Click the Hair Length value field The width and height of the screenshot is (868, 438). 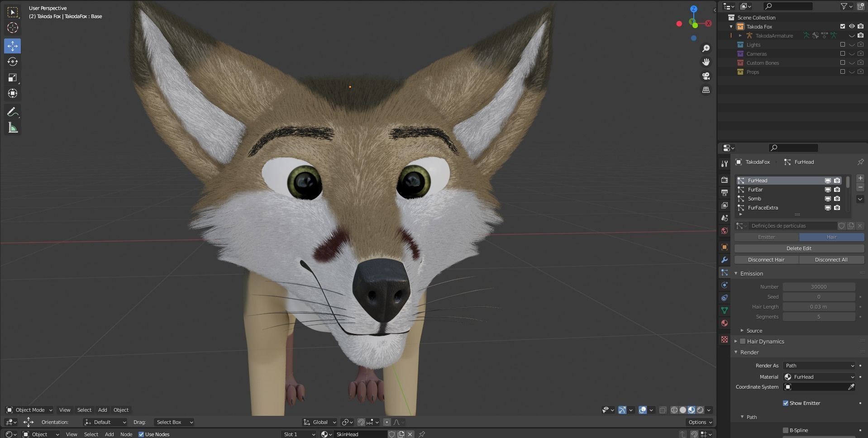(818, 307)
